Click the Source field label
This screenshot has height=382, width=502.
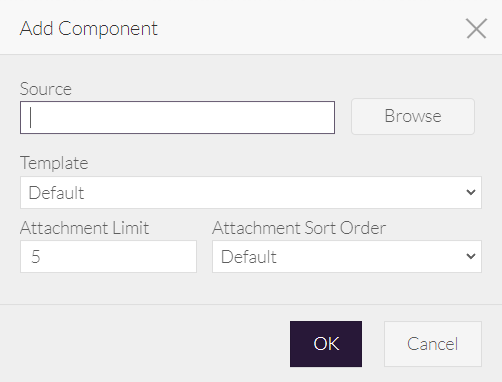click(46, 89)
